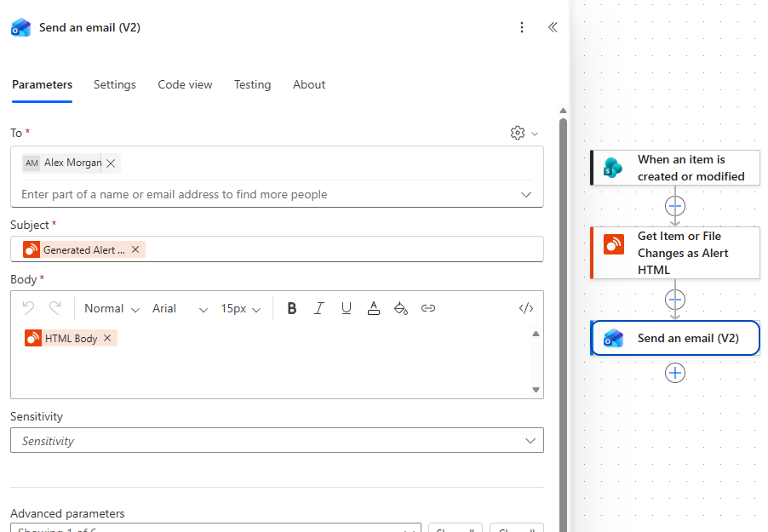768x532 pixels.
Task: Toggle the code view editor icon
Action: coord(526,308)
